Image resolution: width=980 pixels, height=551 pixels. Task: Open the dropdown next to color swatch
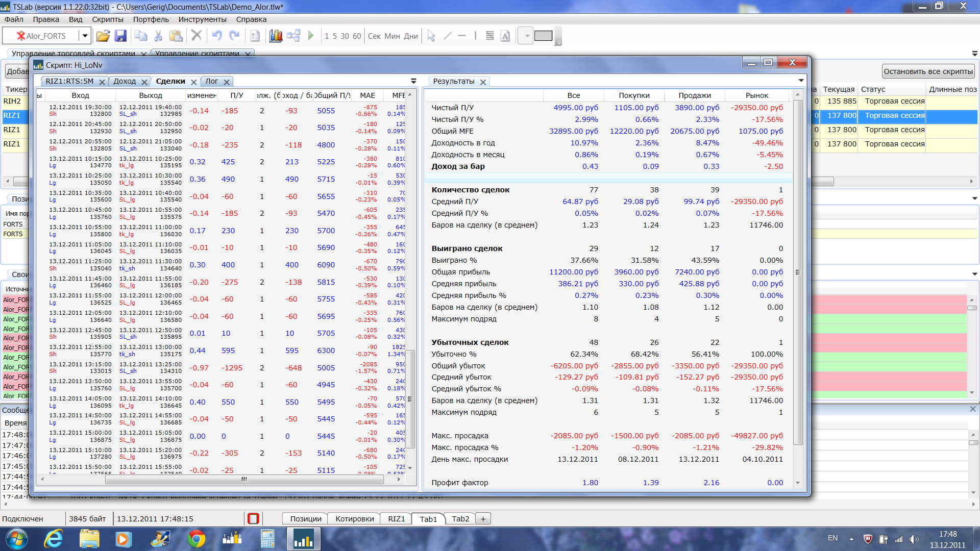click(x=527, y=36)
